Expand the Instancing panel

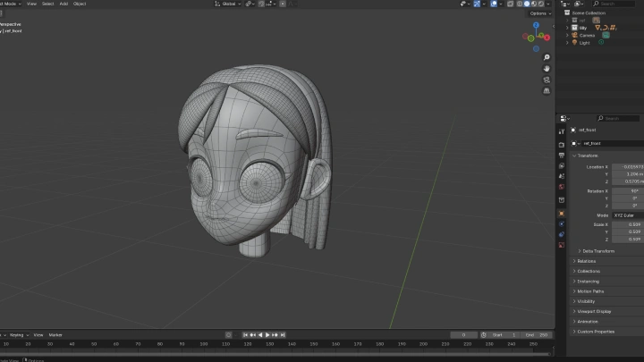click(574, 282)
